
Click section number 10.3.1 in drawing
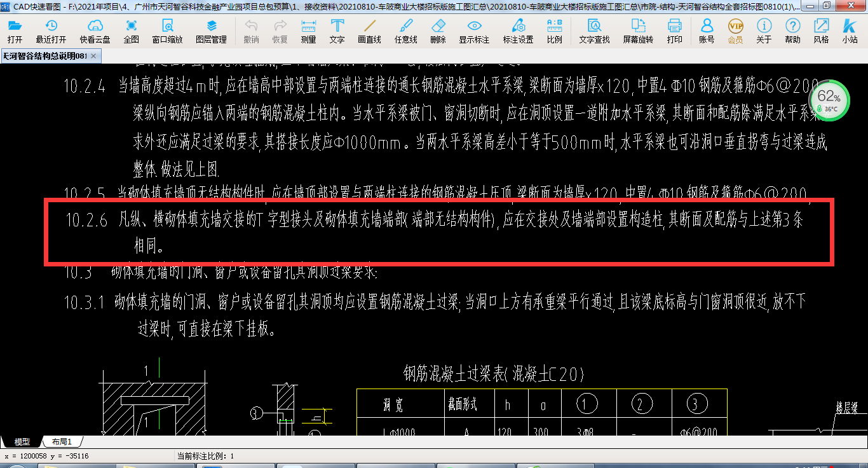click(x=85, y=301)
